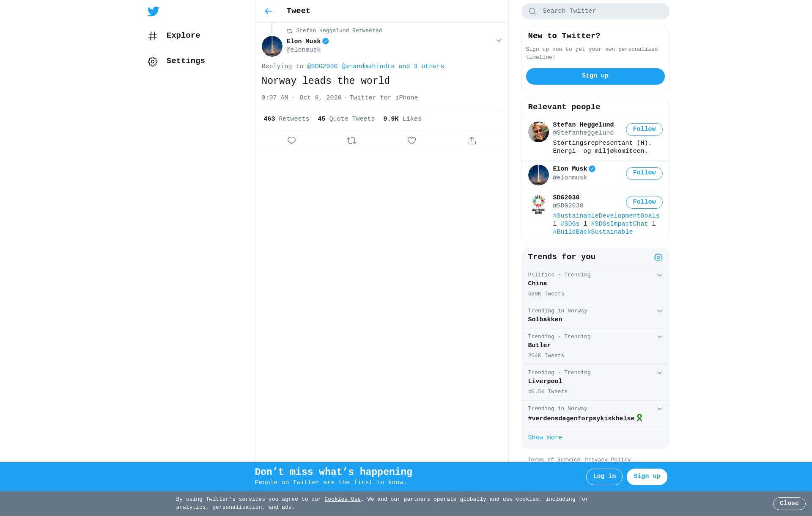Open Settings in the sidebar
Screen dimensions: 812x516
176,61
